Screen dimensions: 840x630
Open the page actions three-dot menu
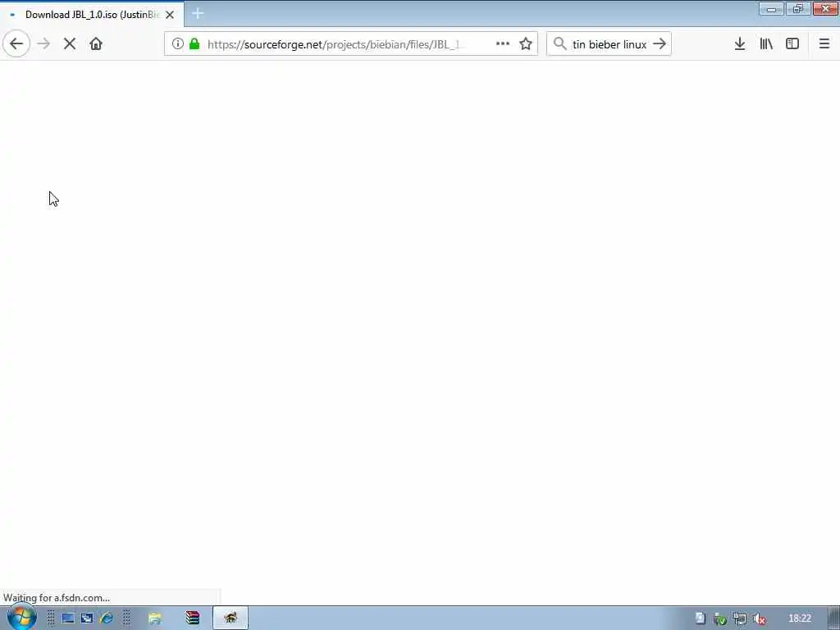[x=503, y=44]
